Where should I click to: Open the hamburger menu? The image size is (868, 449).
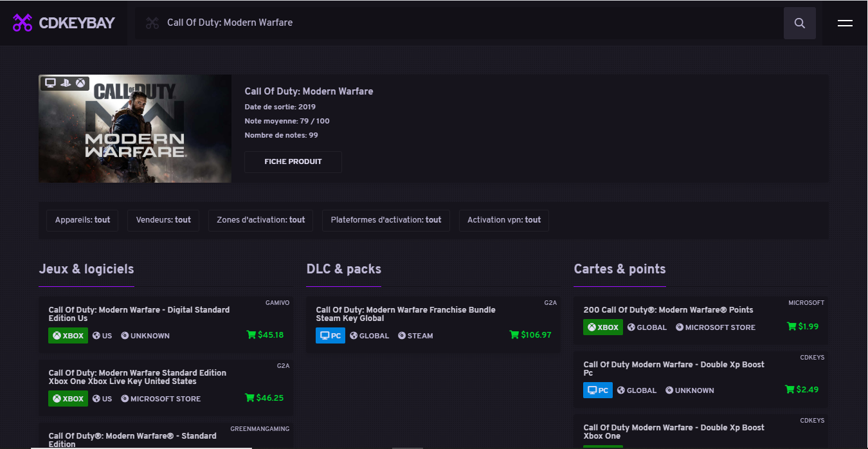[x=845, y=23]
